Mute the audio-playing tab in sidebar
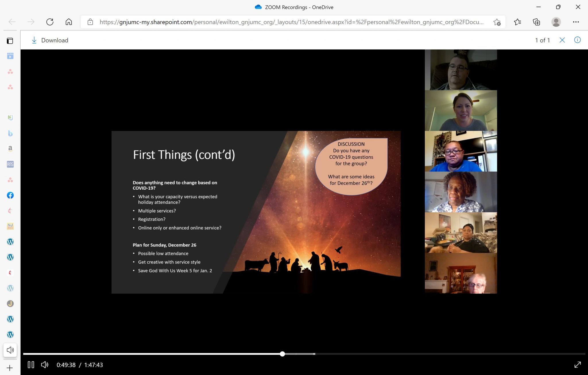Screen dimensions: 588x375 10,350
